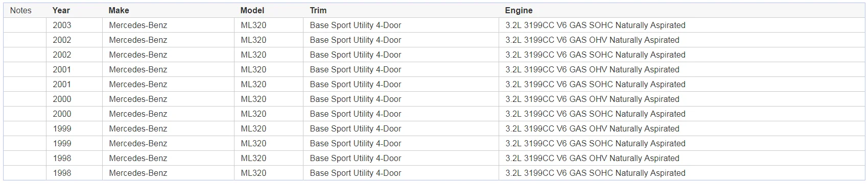The image size is (868, 184).
Task: Select ML320 model in the last row
Action: point(253,173)
